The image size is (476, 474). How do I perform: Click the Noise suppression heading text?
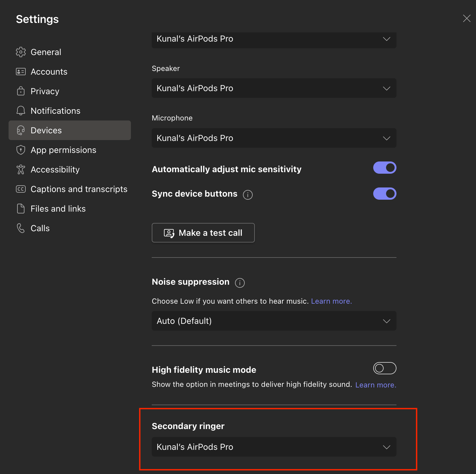(x=191, y=282)
